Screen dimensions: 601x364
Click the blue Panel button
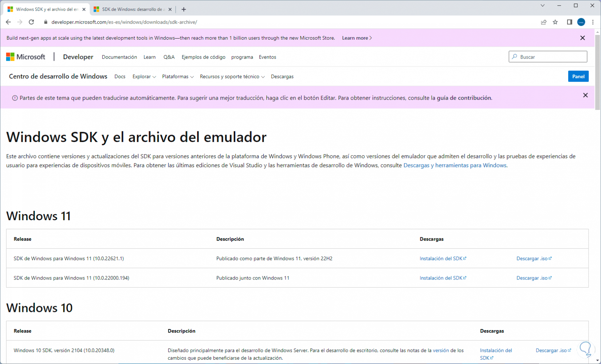578,76
